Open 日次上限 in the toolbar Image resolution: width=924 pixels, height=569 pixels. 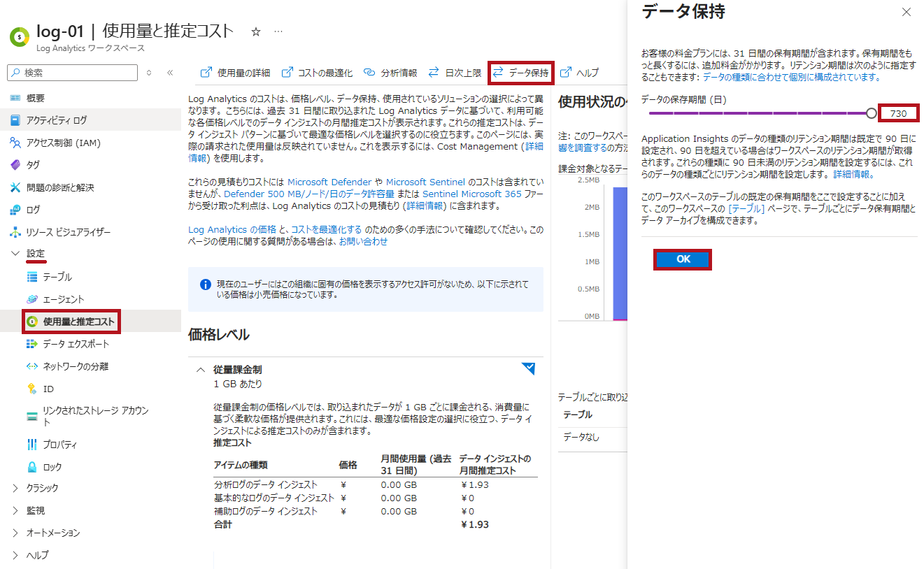tap(455, 73)
